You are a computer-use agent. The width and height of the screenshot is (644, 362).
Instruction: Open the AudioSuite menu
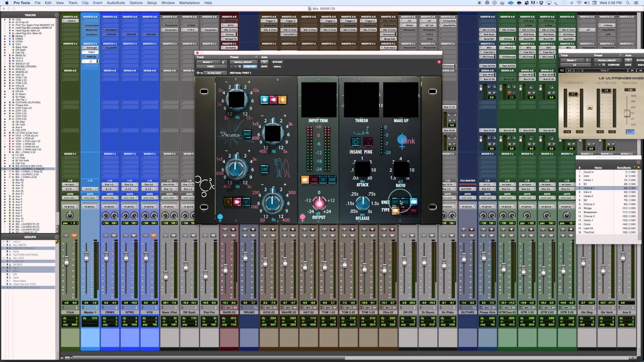pos(116,3)
